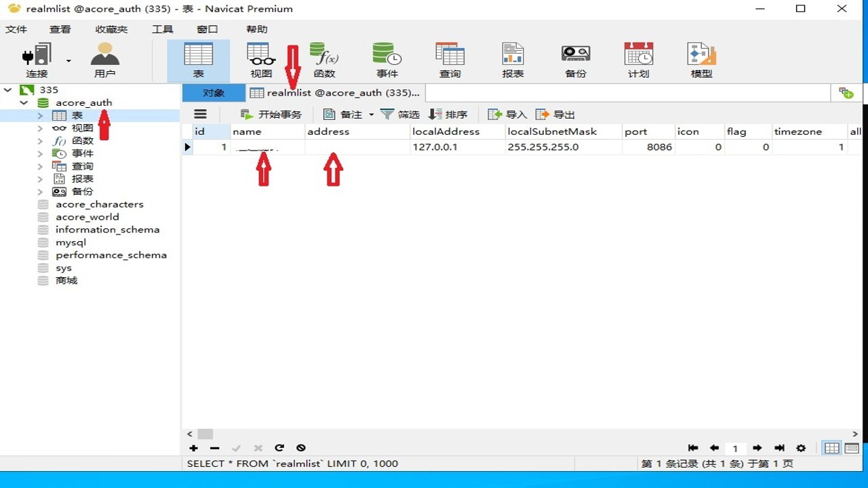
Task: Expand the 视图 views tree node
Action: click(x=40, y=128)
